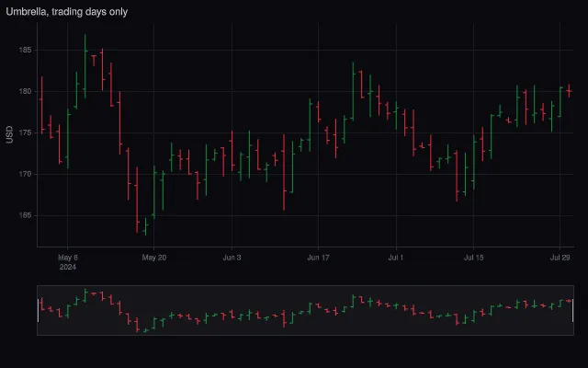Click the chart title 'Umbrella, trading days only'
The image size is (588, 368).
[x=67, y=12]
